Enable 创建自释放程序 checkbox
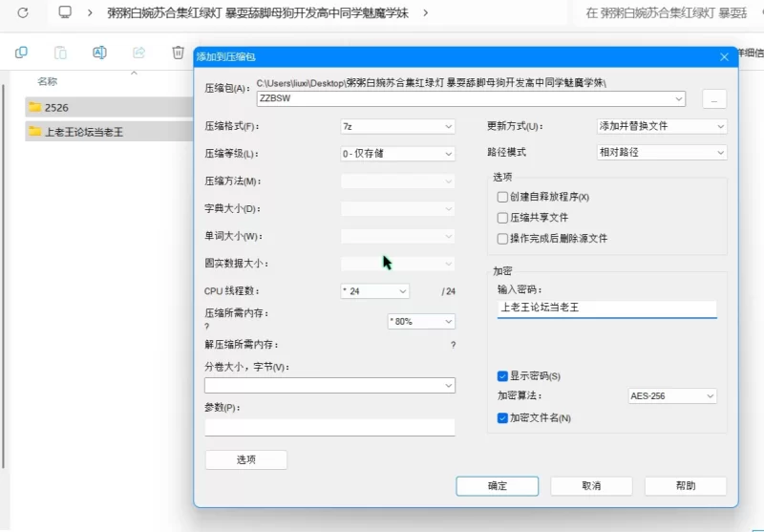Image resolution: width=764 pixels, height=532 pixels. [x=502, y=197]
